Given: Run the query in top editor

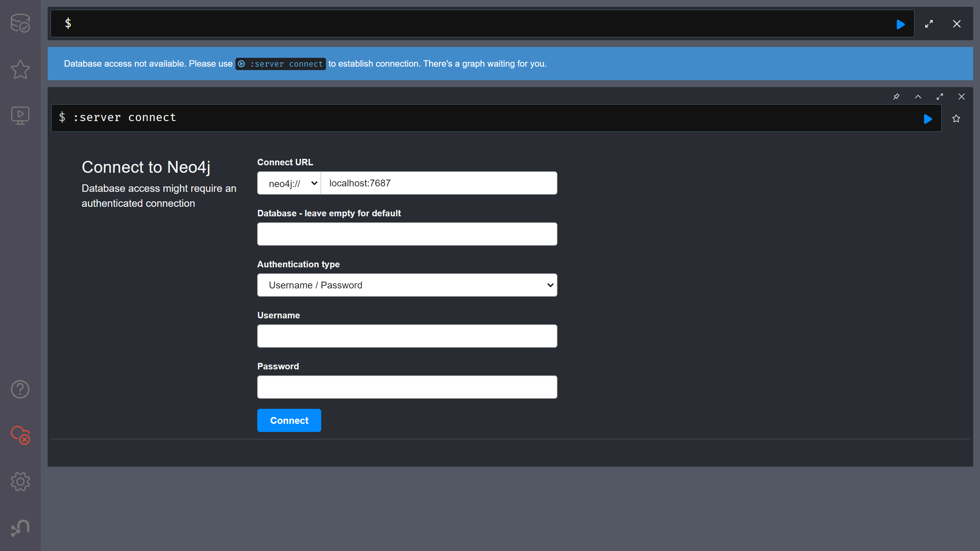Looking at the screenshot, I should click(x=900, y=25).
